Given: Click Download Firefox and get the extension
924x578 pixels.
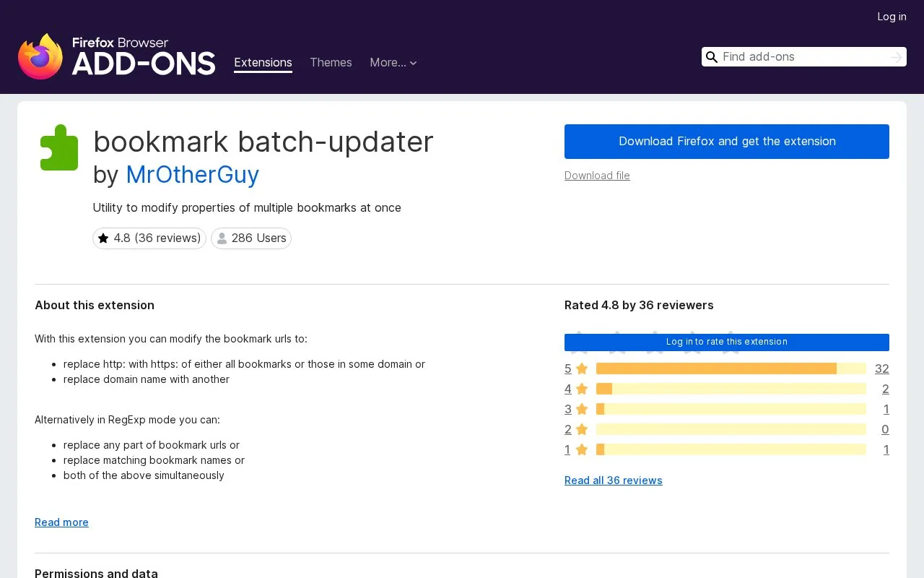Looking at the screenshot, I should click(x=727, y=142).
